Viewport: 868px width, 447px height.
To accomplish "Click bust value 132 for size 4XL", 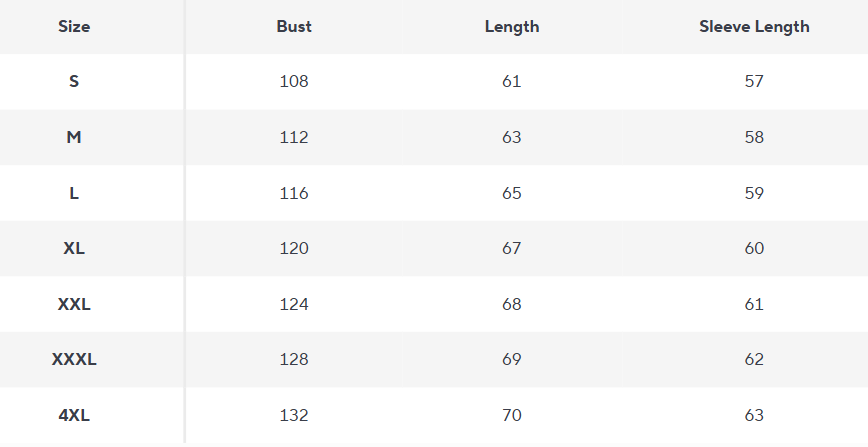I will 294,415.
